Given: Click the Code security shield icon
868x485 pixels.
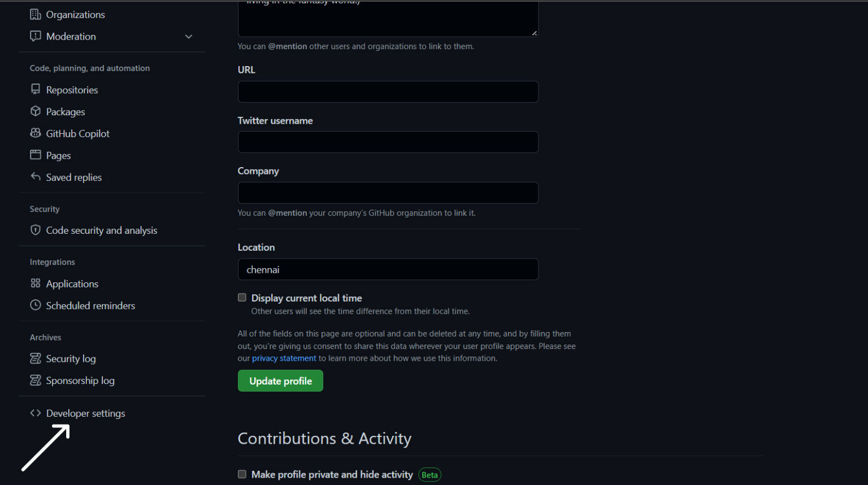Looking at the screenshot, I should pos(36,230).
